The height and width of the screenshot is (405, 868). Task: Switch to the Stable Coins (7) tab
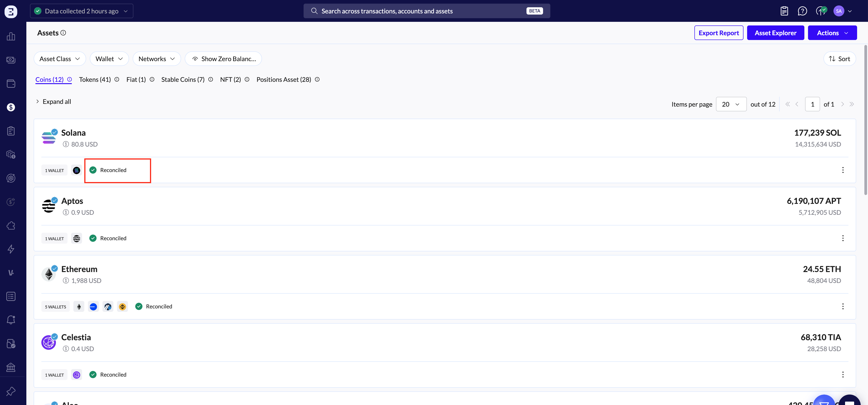coord(183,80)
